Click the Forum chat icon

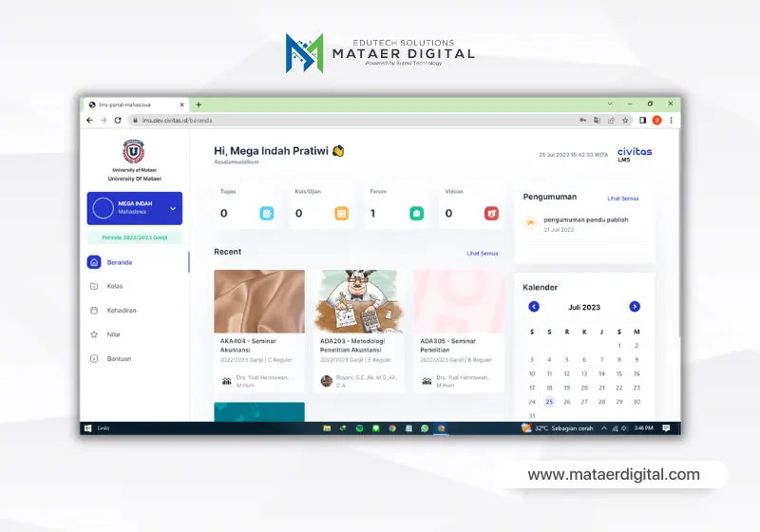417,213
